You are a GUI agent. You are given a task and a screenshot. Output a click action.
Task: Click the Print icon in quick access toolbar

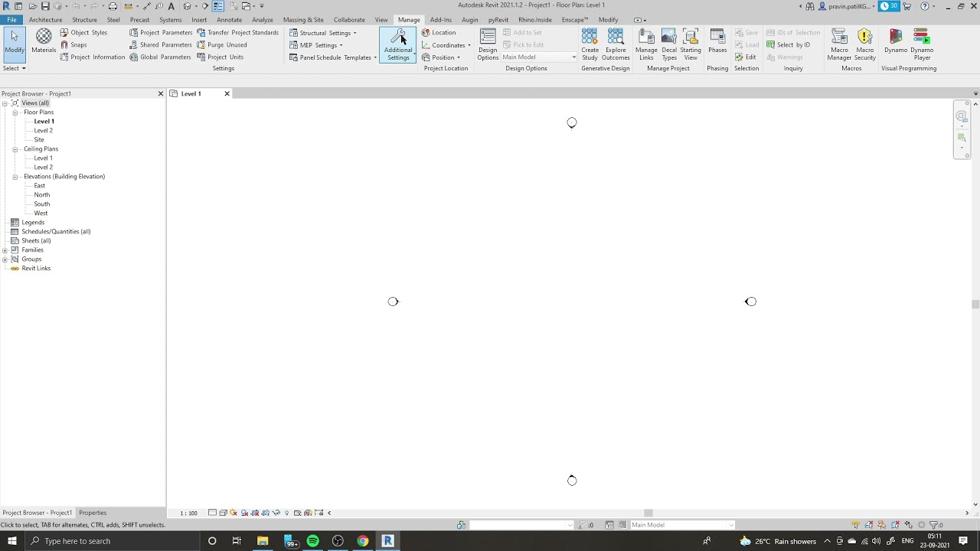(x=113, y=6)
